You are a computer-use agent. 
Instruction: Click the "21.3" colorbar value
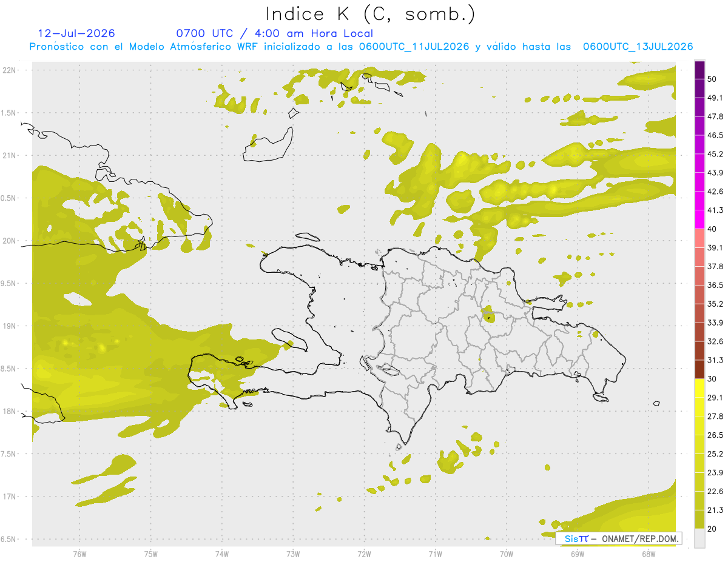715,510
